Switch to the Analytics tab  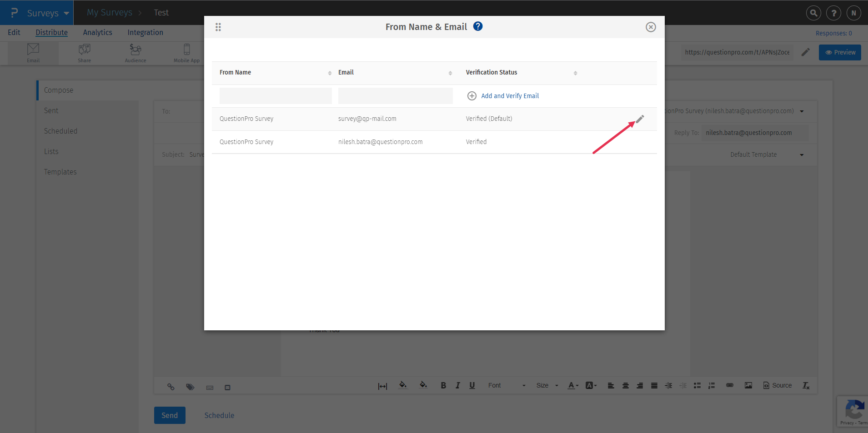[x=97, y=32]
